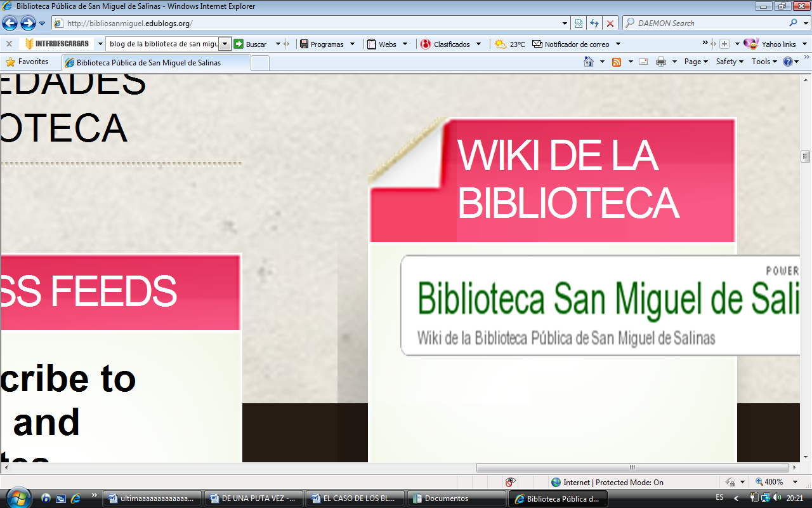Open the recent pages dropdown beside Forward
Image resolution: width=812 pixels, height=508 pixels.
coord(43,23)
